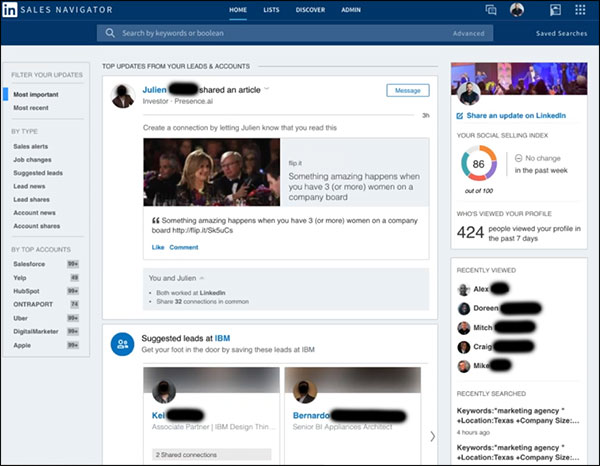Filter updates by Most important
The height and width of the screenshot is (466, 600).
[x=36, y=95]
